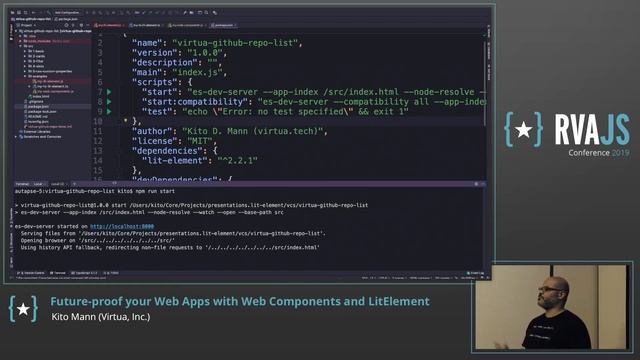Image resolution: width=640 pixels, height=360 pixels.
Task: Open Project panel gear options
Action: coord(81,25)
